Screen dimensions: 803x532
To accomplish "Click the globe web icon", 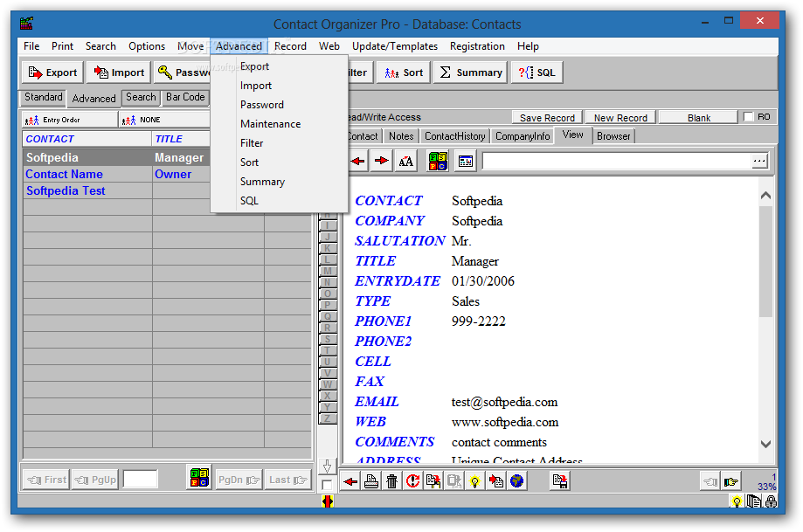I will point(516,481).
